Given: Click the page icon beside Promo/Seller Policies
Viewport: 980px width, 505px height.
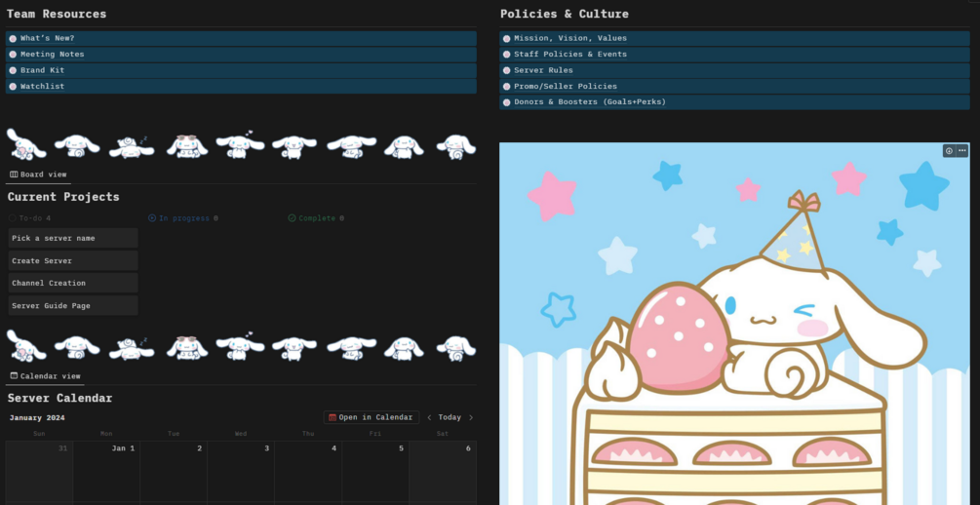Looking at the screenshot, I should coord(507,86).
